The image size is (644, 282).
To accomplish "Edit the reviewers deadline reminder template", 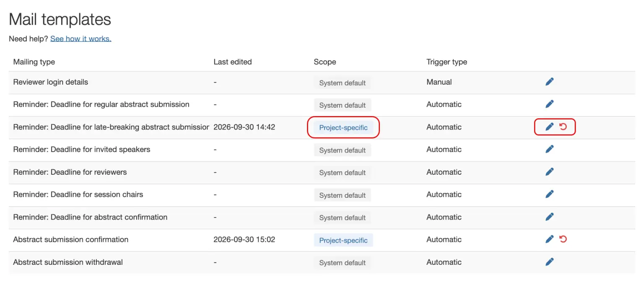I will tap(549, 171).
